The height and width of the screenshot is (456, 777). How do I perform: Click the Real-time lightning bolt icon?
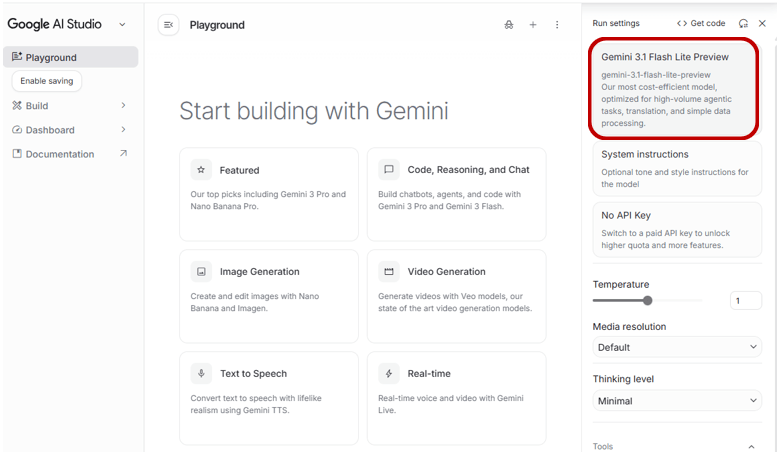point(389,374)
